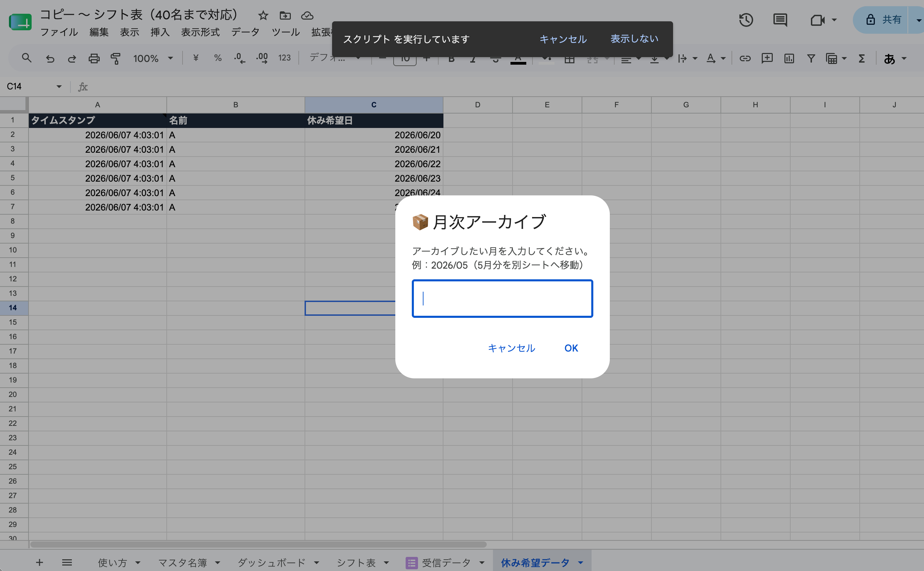Viewport: 924px width, 571px height.
Task: Decrease decimal places
Action: [x=239, y=58]
